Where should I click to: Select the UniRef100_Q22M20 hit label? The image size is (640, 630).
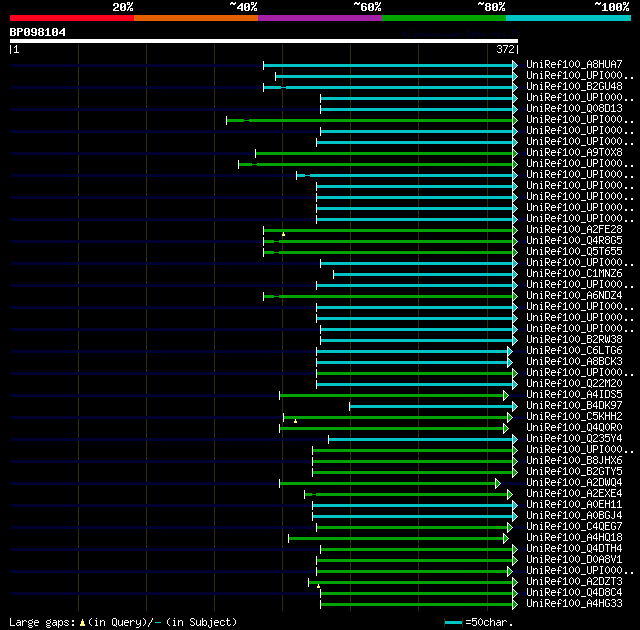(574, 384)
